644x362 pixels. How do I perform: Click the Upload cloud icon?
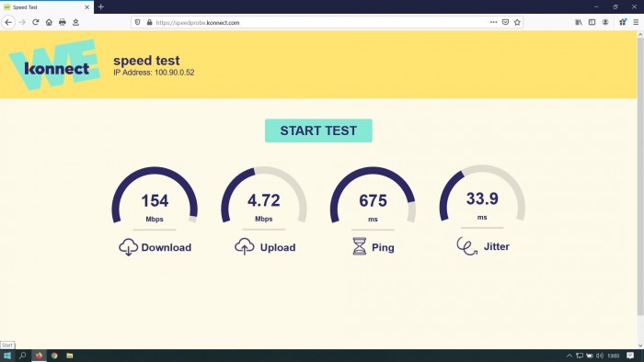pos(245,246)
